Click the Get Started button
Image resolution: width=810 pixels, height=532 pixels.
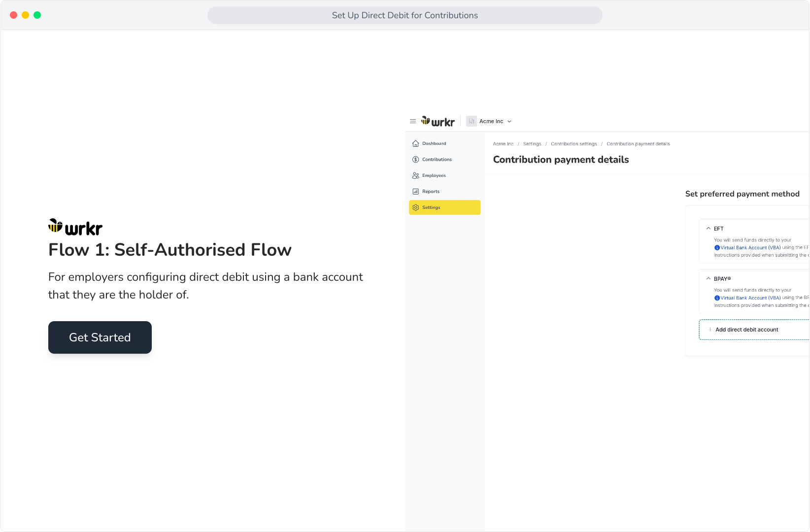click(x=100, y=337)
